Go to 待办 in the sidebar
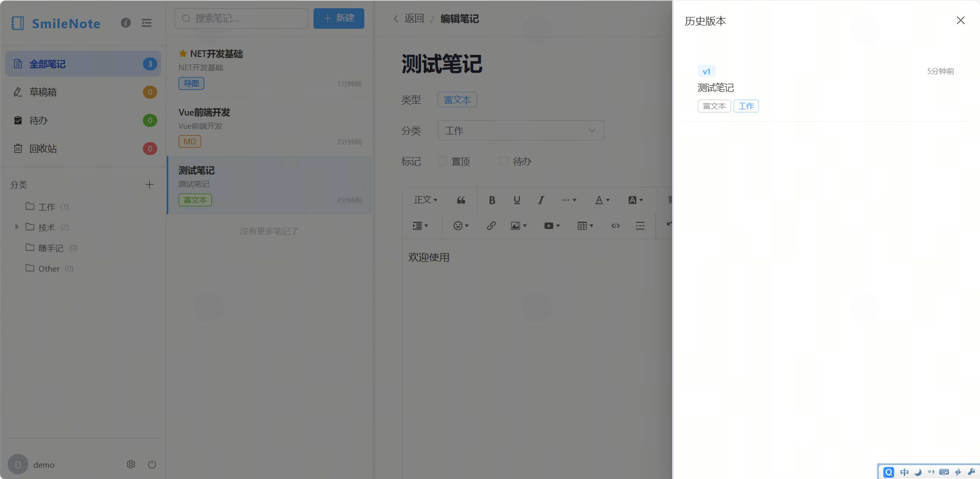 [83, 120]
